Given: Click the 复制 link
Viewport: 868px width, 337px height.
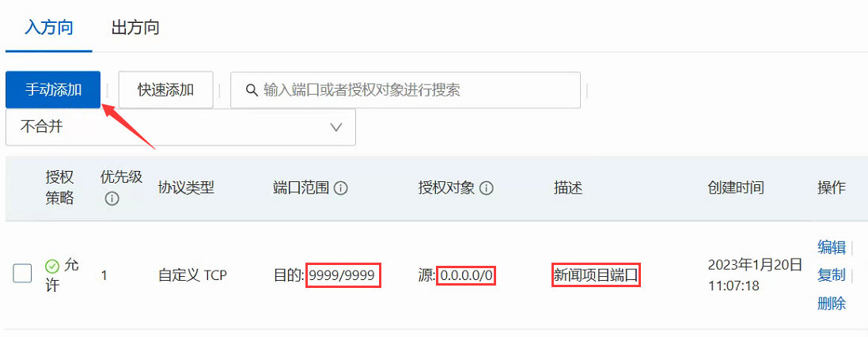Looking at the screenshot, I should (832, 275).
